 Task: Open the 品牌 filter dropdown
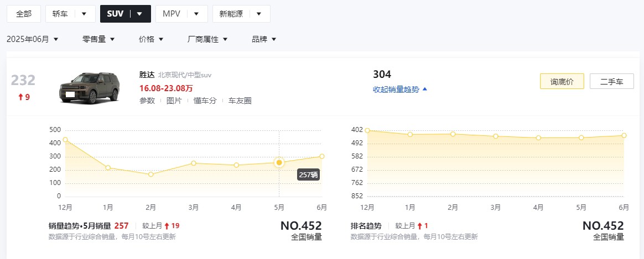tap(264, 39)
